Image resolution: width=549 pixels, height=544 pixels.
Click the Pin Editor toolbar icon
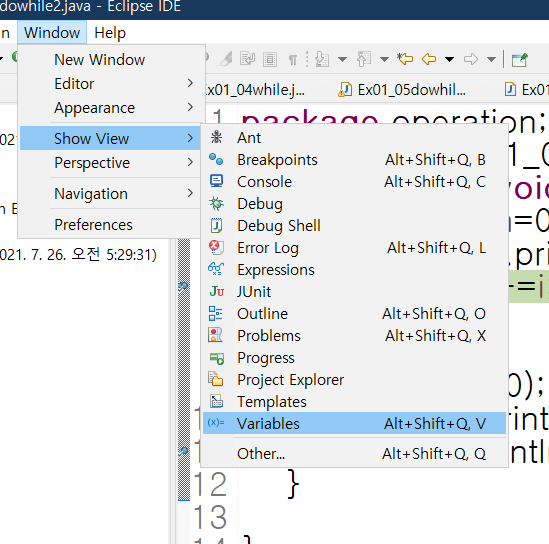pyautogui.click(x=520, y=60)
